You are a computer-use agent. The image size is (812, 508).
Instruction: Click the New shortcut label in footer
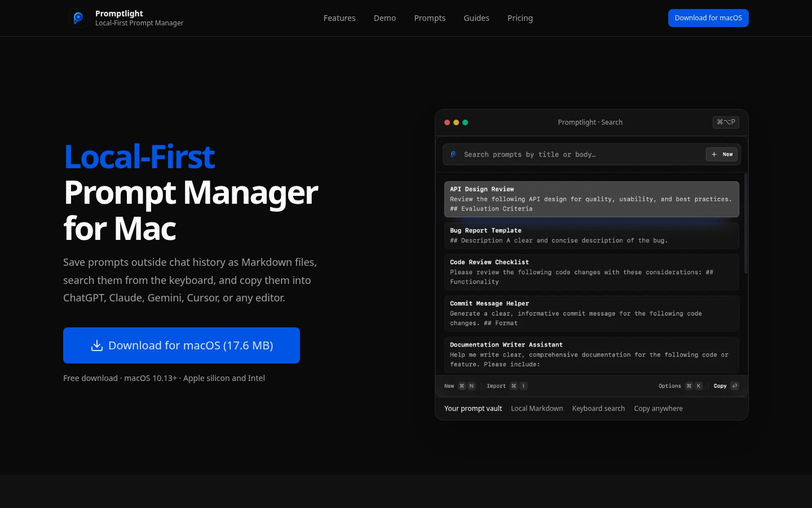[x=449, y=386]
